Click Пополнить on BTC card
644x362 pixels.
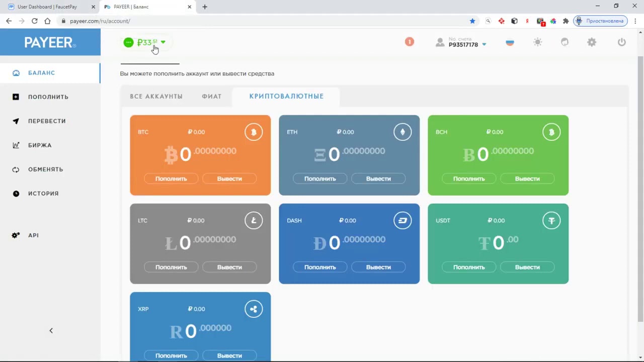[171, 178]
